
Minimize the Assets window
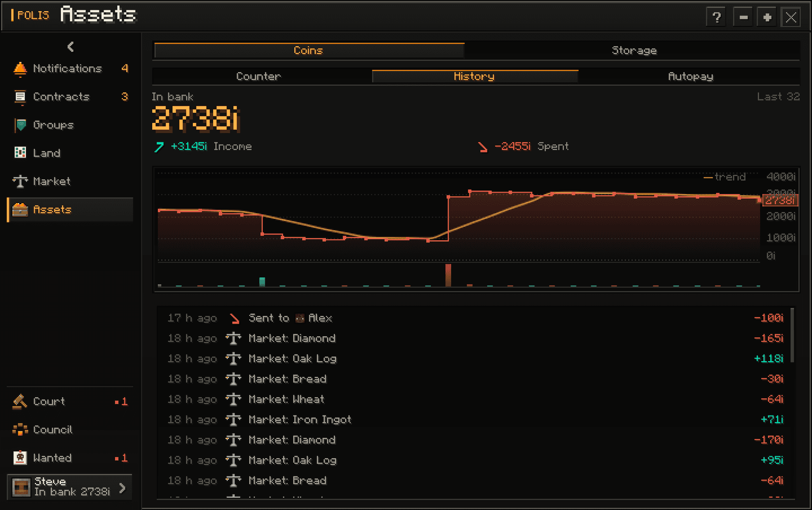(x=743, y=17)
